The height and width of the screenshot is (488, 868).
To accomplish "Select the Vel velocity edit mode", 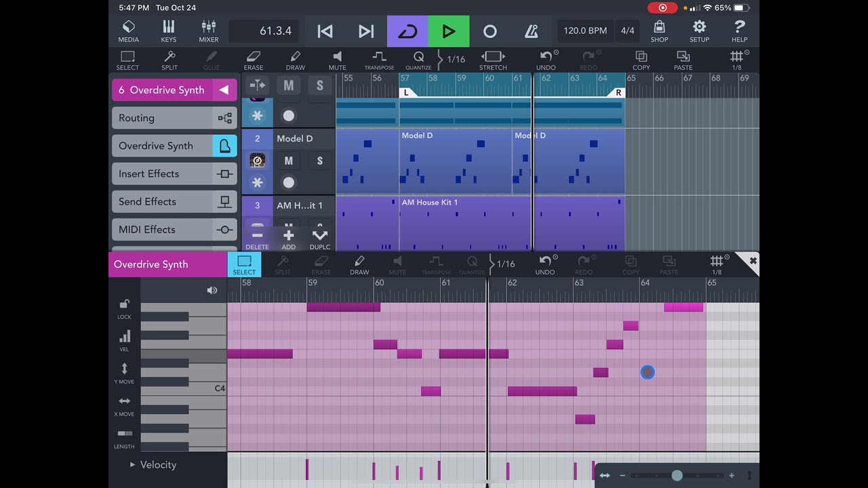I will pos(124,341).
